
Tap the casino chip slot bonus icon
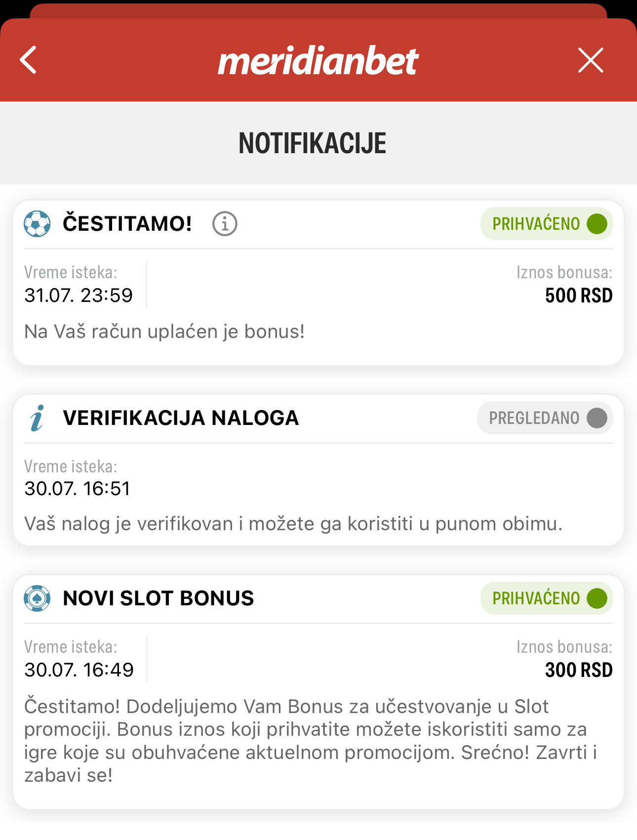(37, 598)
